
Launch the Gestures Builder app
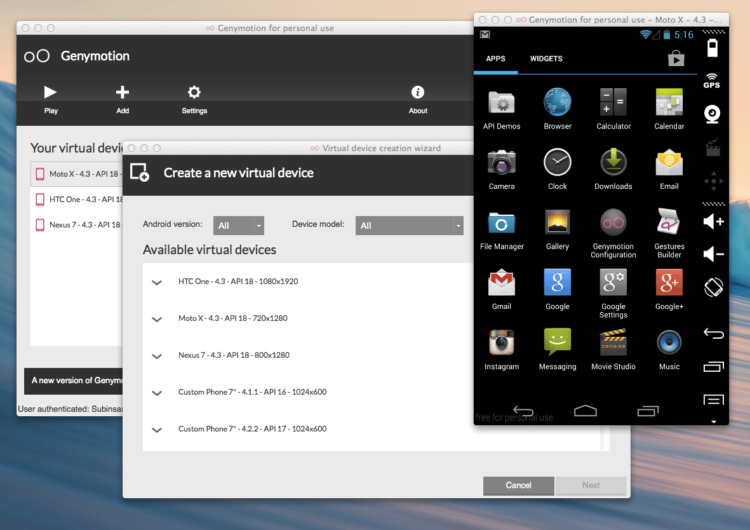[669, 233]
